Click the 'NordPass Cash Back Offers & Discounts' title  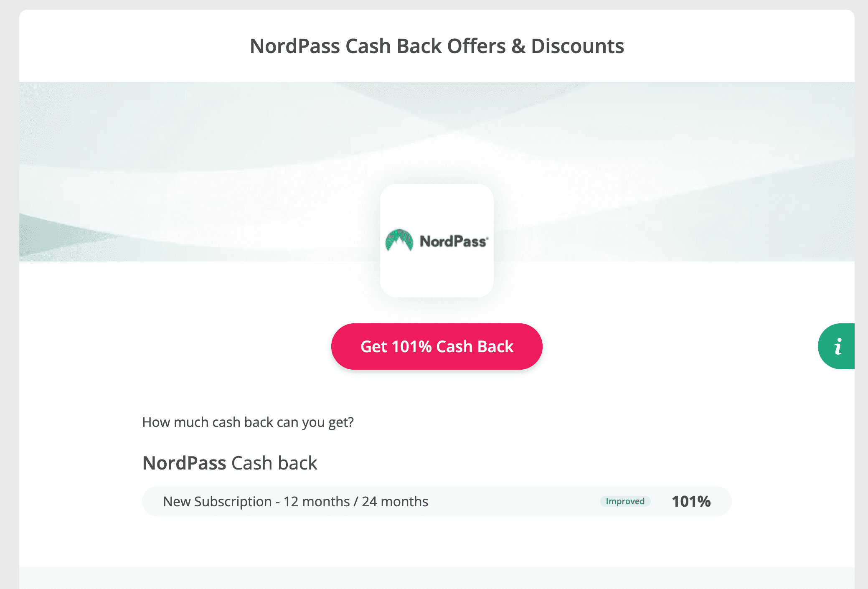click(437, 46)
